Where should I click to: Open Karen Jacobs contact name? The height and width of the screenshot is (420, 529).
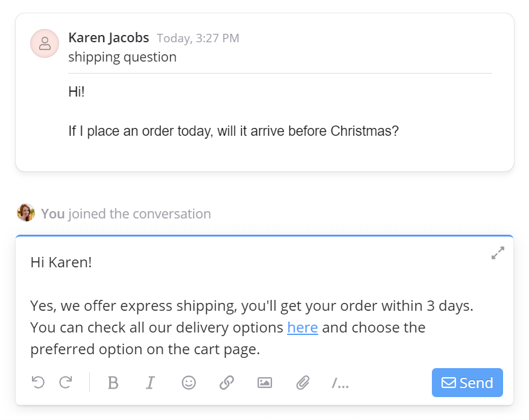coord(109,38)
